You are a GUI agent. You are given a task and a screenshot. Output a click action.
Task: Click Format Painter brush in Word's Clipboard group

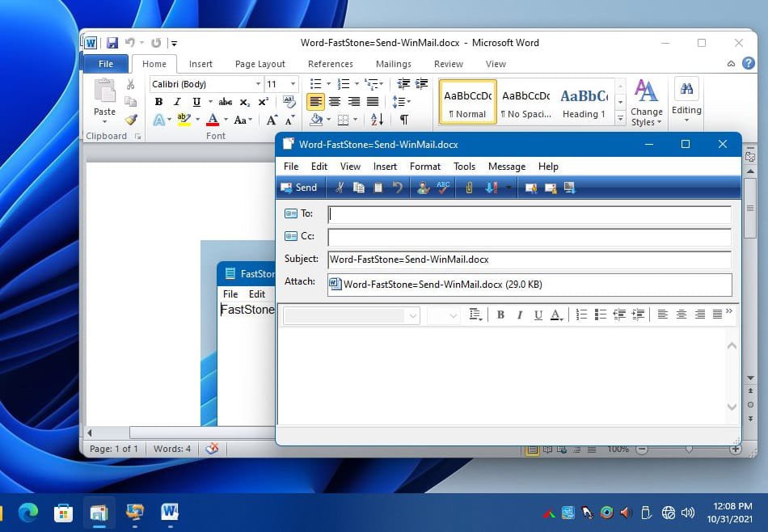(131, 120)
